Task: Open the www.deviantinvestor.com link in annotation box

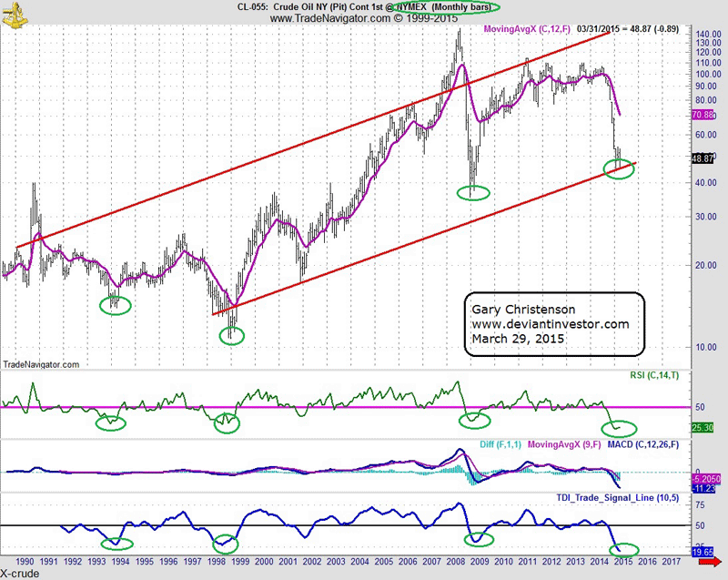Action: [551, 324]
